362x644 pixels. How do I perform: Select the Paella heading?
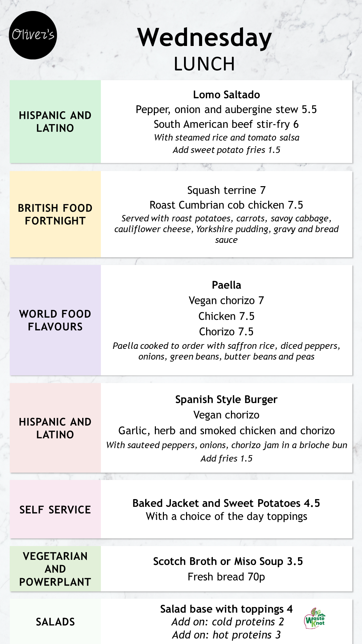click(227, 285)
